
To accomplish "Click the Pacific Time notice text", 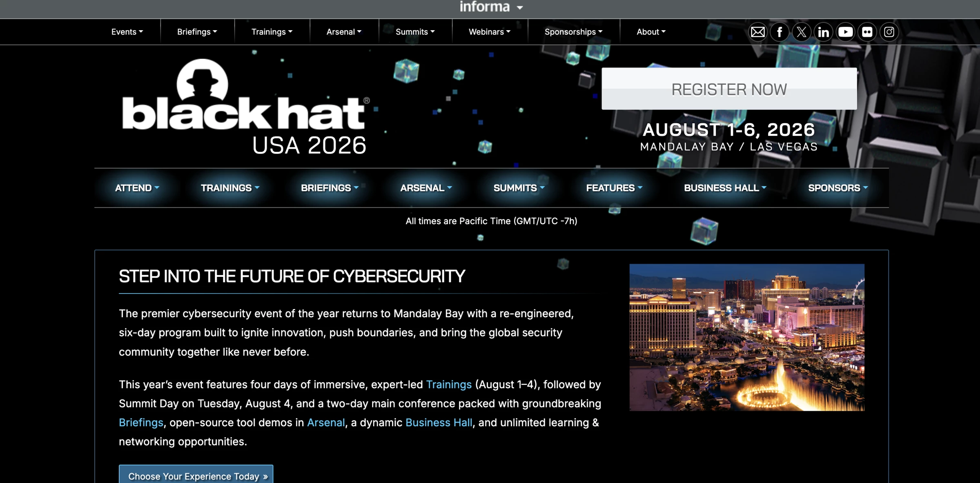I will (491, 221).
